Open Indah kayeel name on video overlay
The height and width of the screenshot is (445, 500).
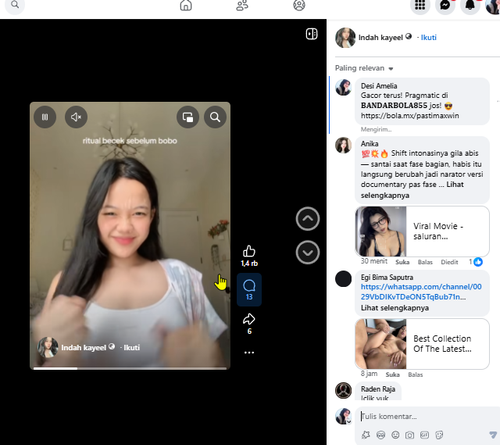pos(84,347)
